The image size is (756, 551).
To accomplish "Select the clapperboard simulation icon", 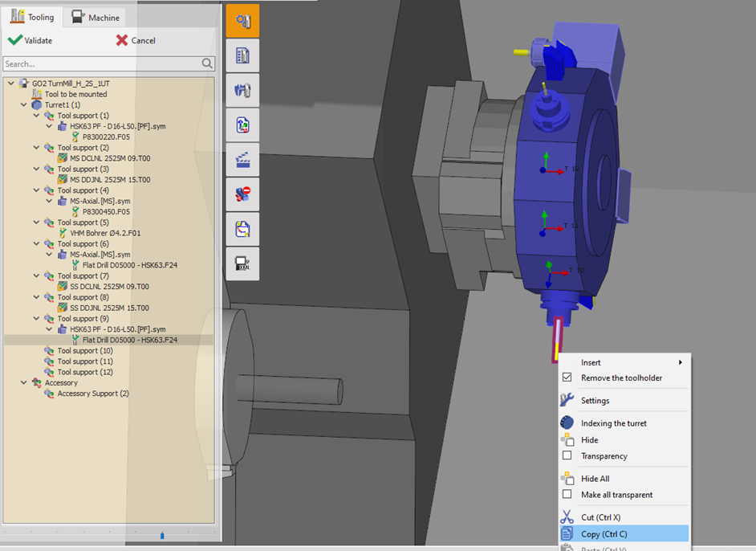I will 242,159.
